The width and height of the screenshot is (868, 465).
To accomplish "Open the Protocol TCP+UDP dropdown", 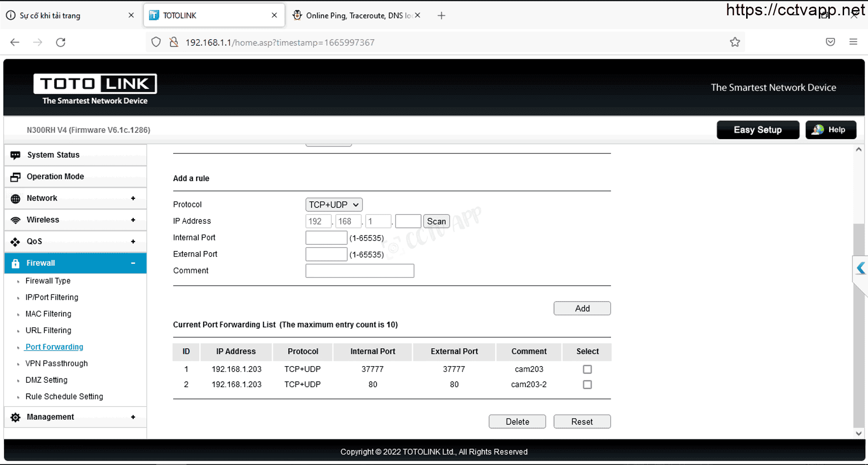I will (x=334, y=205).
